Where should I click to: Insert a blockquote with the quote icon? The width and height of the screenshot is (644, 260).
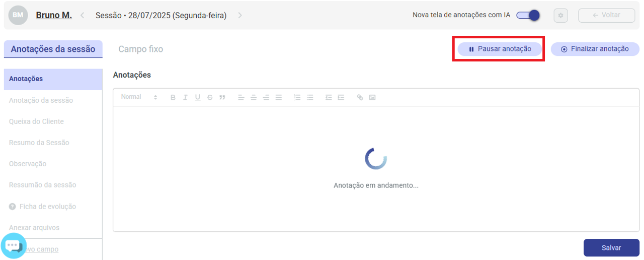222,97
